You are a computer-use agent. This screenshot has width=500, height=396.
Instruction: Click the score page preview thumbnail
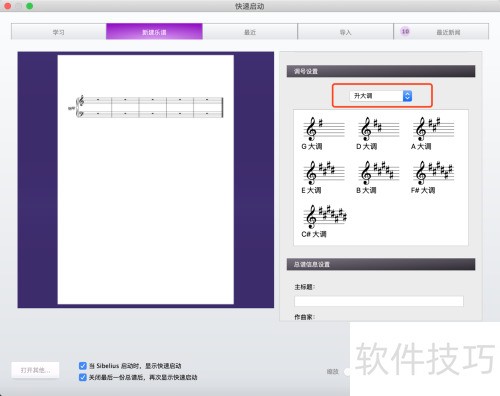point(146,180)
